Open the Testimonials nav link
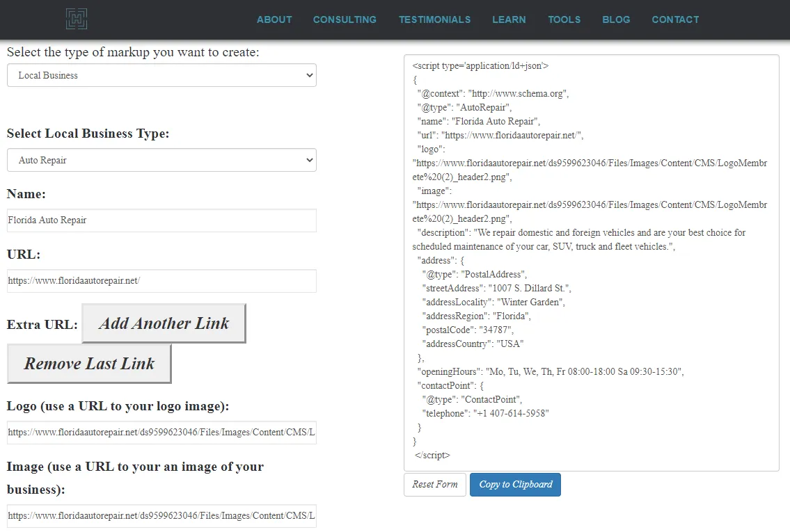 click(434, 19)
